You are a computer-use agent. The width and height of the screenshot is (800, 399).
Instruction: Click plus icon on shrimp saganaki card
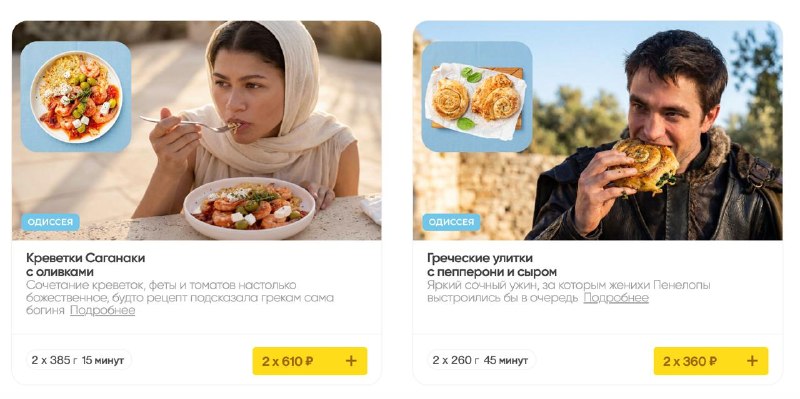(x=351, y=361)
